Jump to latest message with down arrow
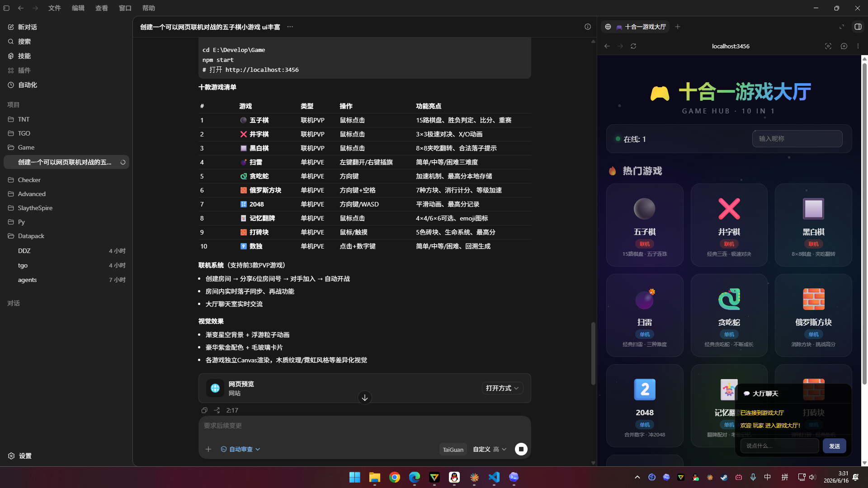This screenshot has height=488, width=868. (x=365, y=398)
